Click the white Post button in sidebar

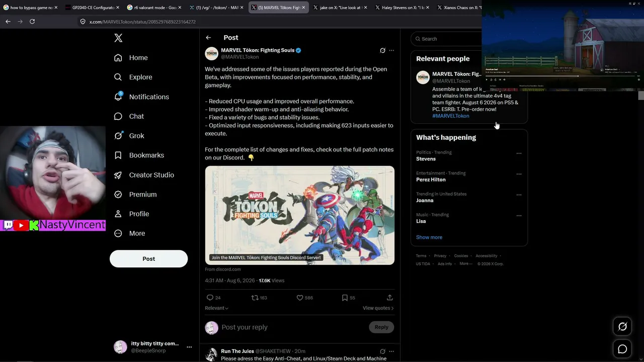pyautogui.click(x=148, y=259)
